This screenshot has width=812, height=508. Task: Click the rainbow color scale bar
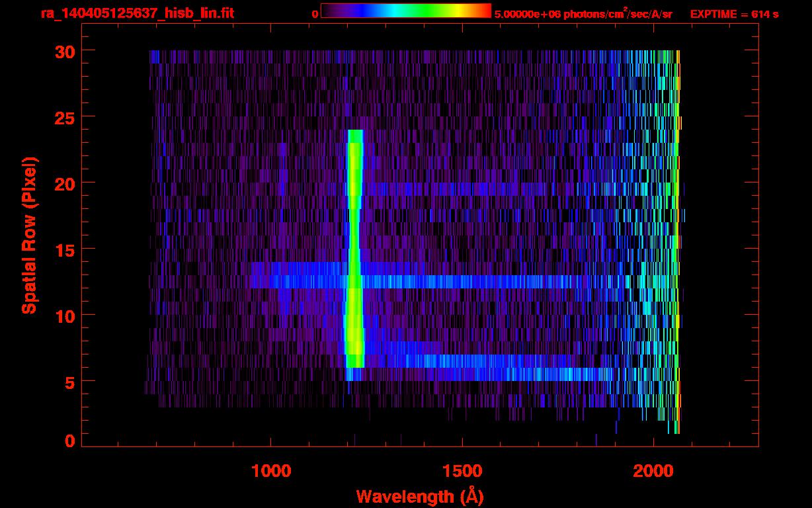click(x=406, y=11)
